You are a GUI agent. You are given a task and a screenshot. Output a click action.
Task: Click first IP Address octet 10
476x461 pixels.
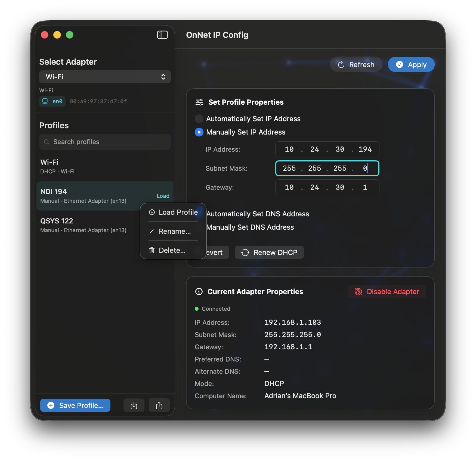click(289, 149)
